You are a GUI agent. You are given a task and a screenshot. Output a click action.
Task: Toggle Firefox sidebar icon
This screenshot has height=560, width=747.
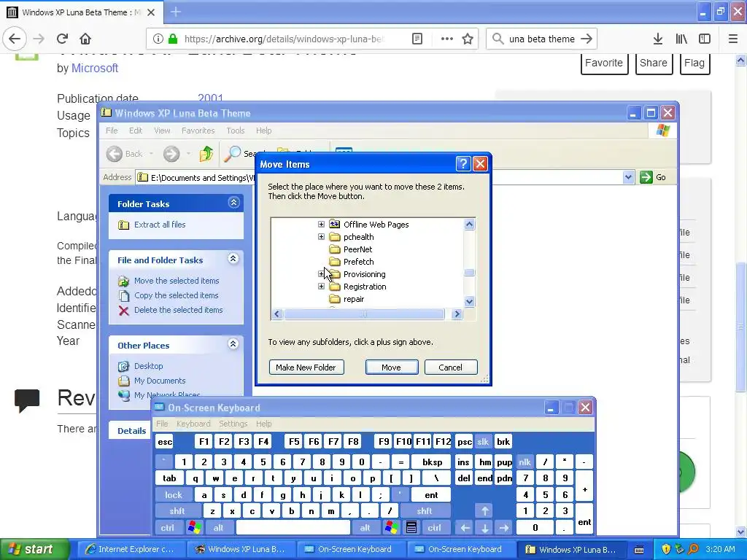point(704,39)
